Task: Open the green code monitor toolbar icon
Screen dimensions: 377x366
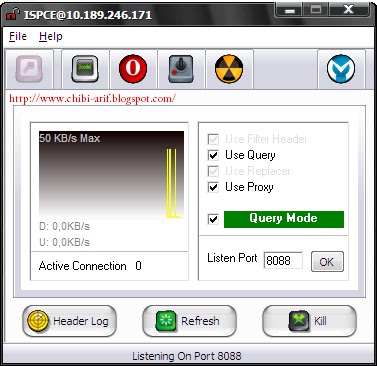Action: [85, 69]
